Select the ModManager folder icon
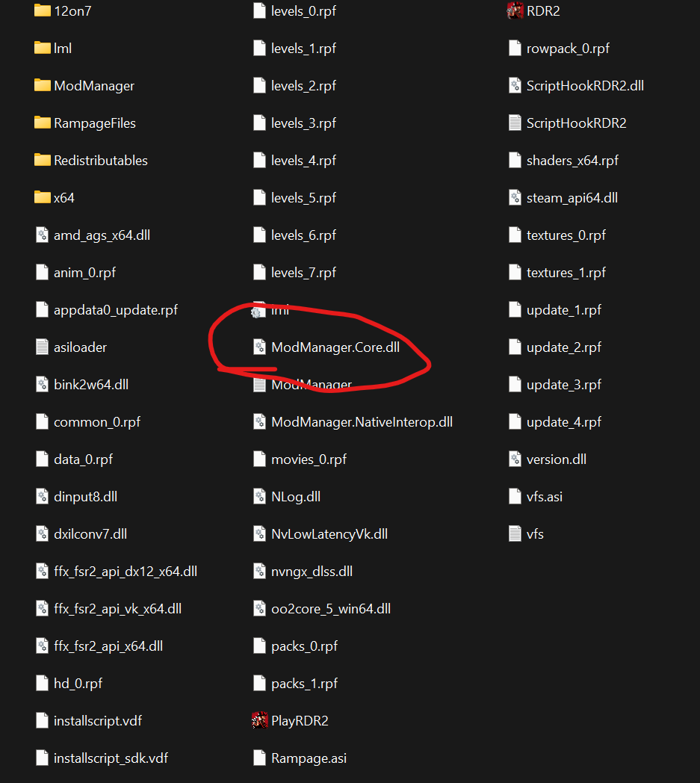700x783 pixels. pyautogui.click(x=43, y=85)
